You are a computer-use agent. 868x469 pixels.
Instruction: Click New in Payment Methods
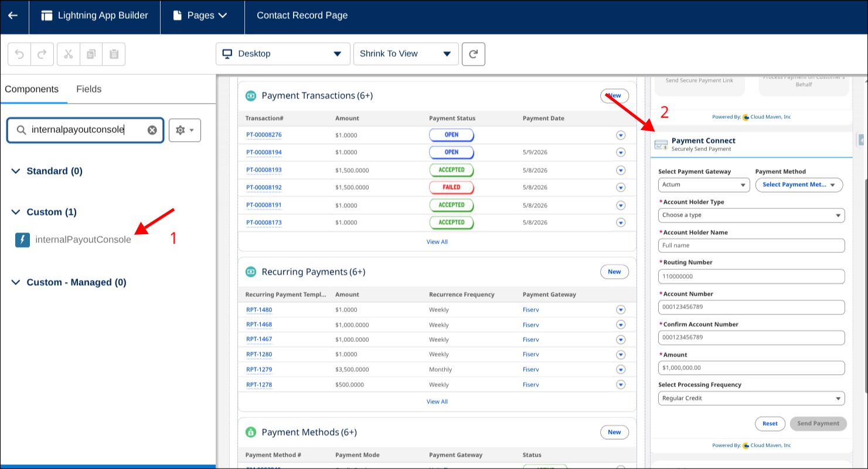[614, 432]
